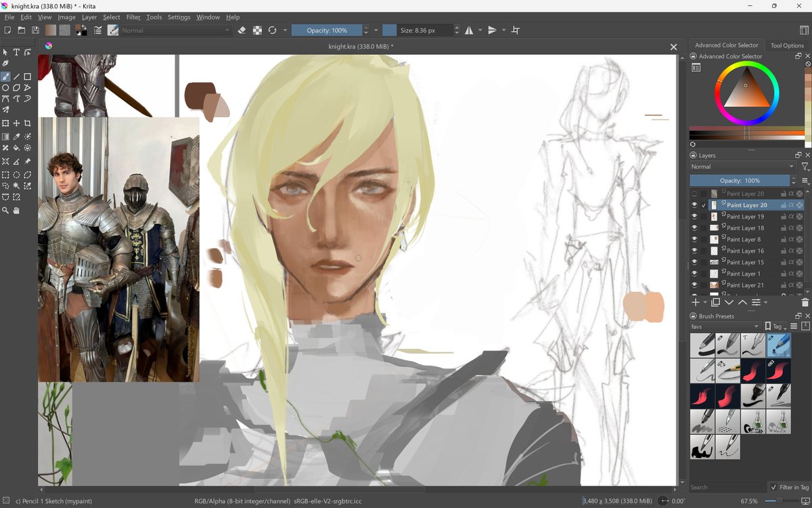Open the Select menu
This screenshot has width=812, height=508.
[112, 17]
